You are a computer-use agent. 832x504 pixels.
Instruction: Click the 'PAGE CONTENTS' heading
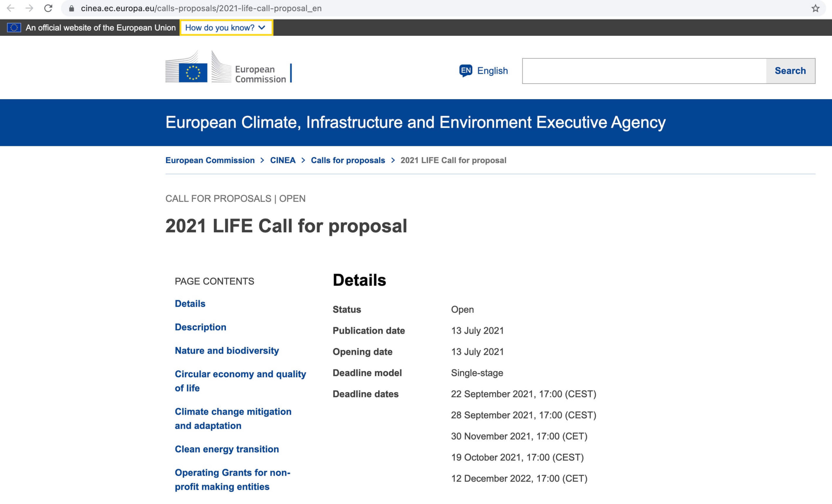pyautogui.click(x=214, y=281)
